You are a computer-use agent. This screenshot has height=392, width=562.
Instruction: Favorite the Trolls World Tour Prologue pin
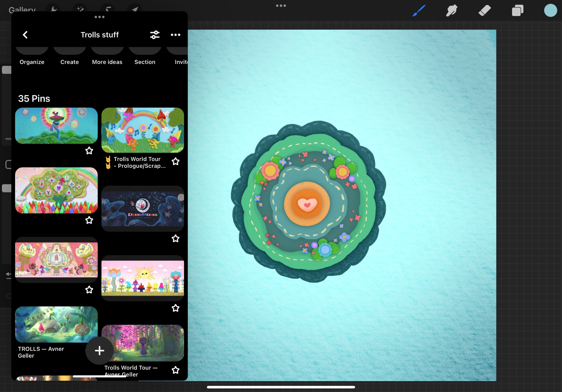(176, 161)
